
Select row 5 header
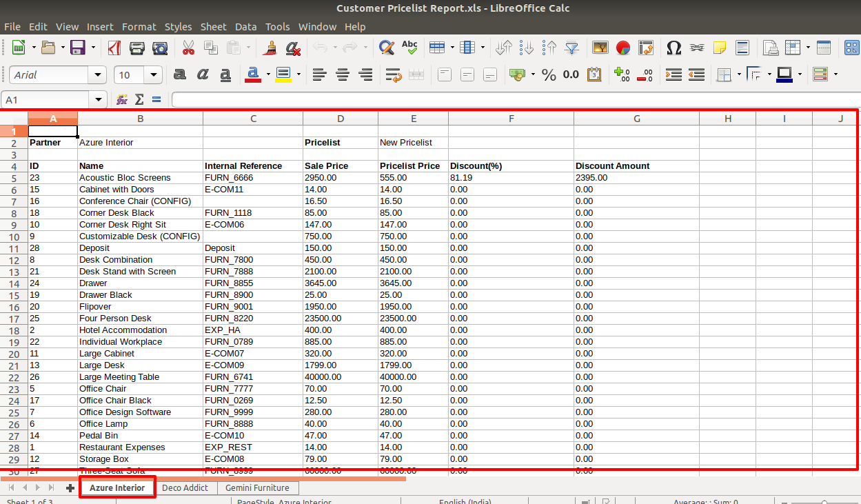pos(14,178)
